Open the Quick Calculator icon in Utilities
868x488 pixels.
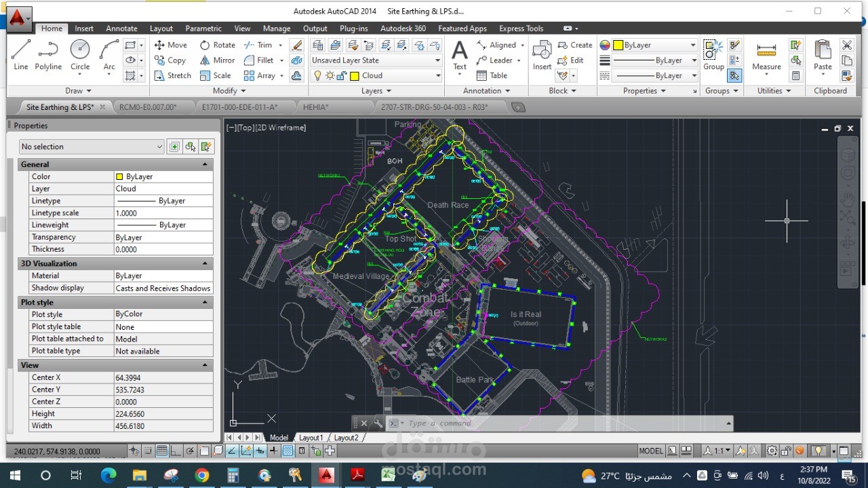(x=796, y=75)
